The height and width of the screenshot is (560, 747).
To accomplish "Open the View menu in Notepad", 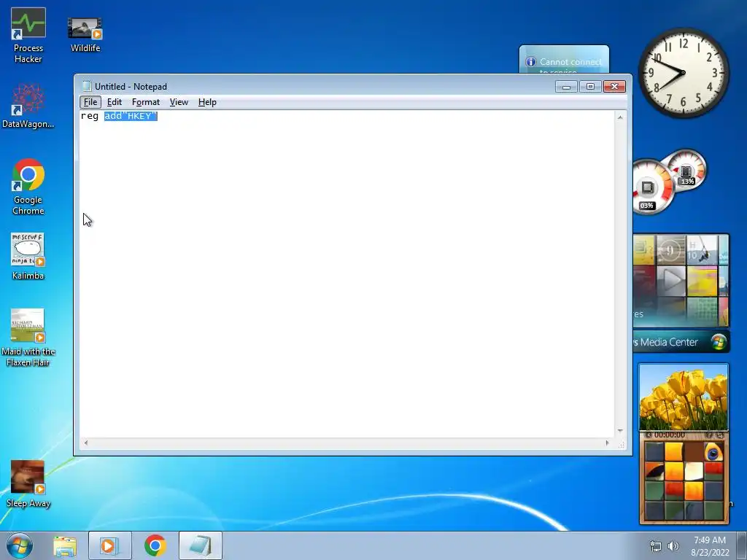I will pos(179,102).
